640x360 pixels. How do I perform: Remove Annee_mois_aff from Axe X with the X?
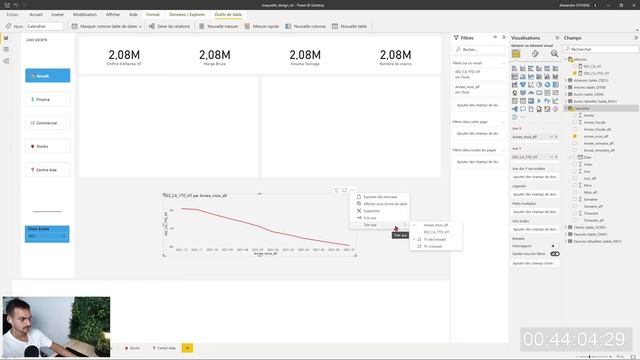click(556, 137)
